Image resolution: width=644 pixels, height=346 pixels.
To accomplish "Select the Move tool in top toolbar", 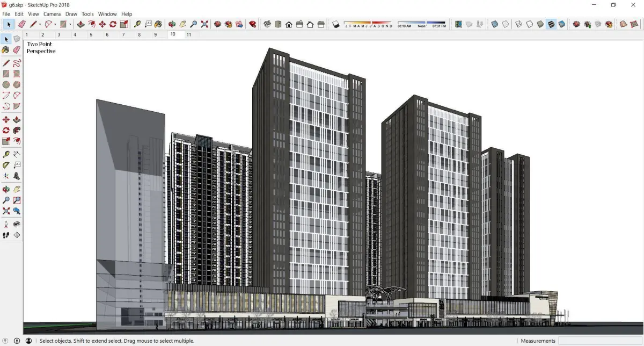I will [102, 24].
